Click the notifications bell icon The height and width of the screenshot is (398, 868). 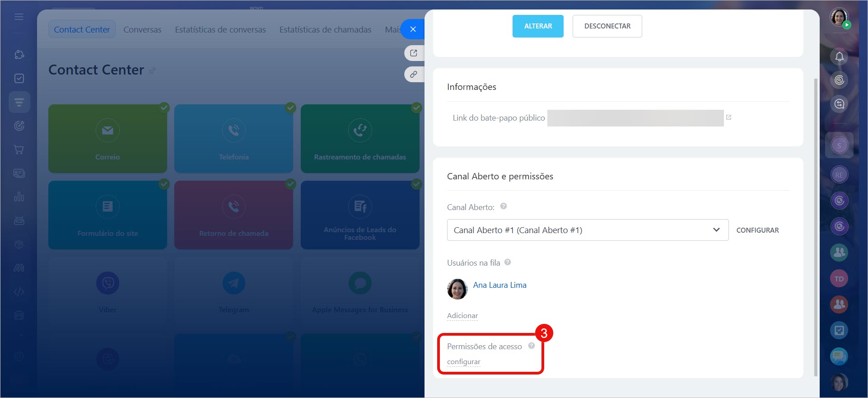[x=839, y=57]
